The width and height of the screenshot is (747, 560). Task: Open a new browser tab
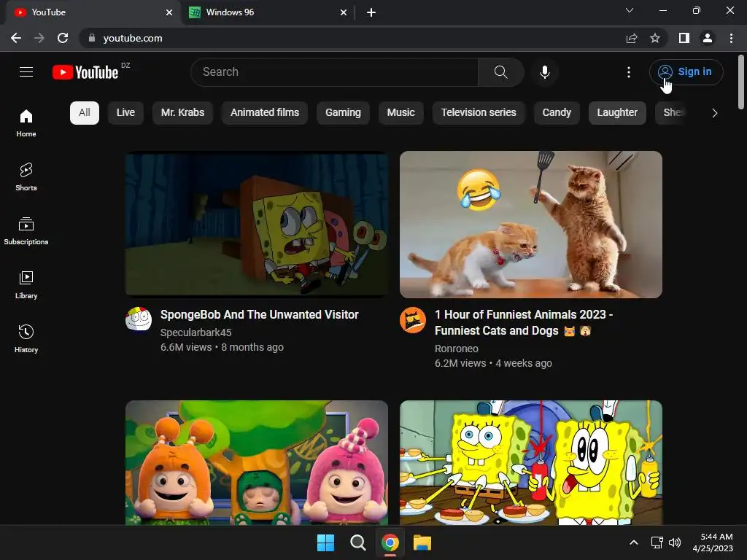click(371, 12)
